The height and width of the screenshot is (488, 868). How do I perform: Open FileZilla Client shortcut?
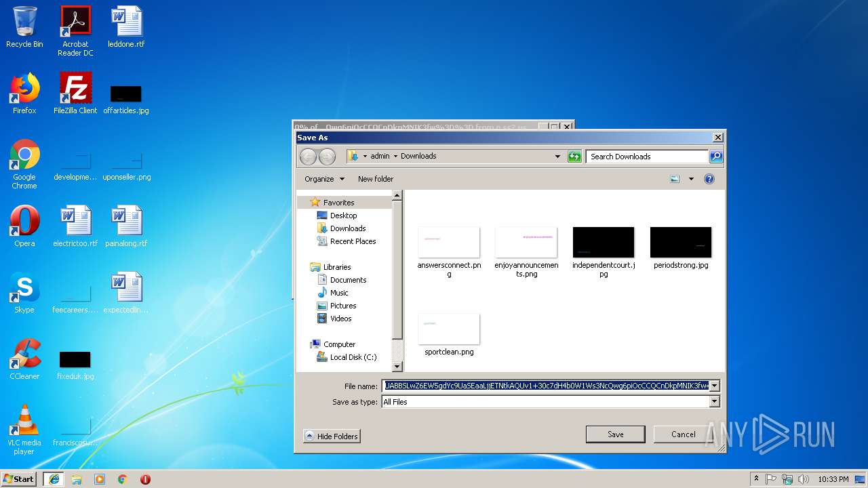pos(75,94)
